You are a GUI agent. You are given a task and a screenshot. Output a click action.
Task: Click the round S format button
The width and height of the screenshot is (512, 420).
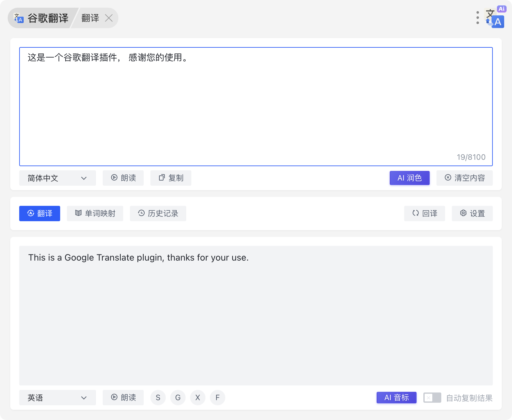[x=158, y=398]
